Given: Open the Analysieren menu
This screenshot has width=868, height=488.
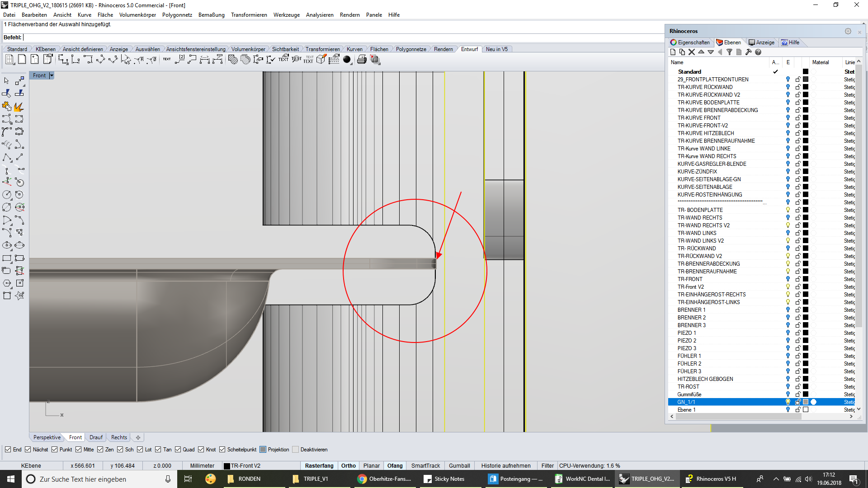Looking at the screenshot, I should tap(319, 15).
